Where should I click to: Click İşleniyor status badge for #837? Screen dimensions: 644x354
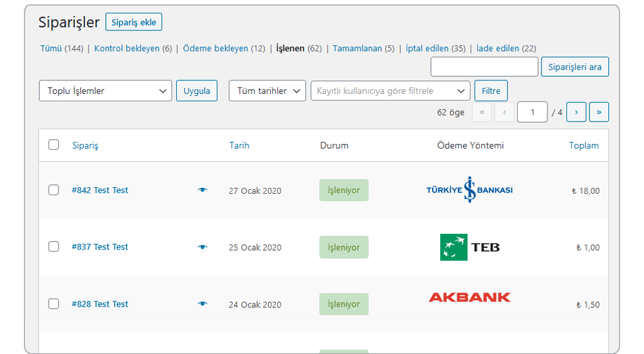(344, 247)
